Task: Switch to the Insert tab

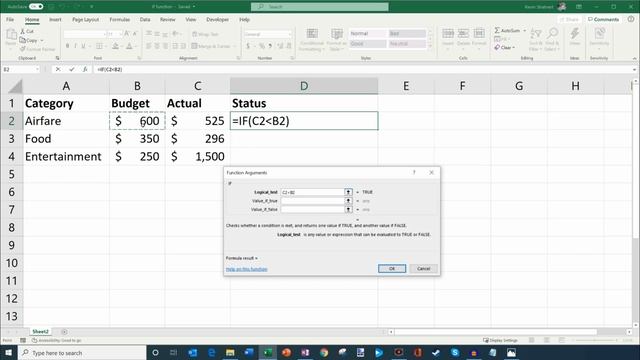Action: click(x=55, y=19)
